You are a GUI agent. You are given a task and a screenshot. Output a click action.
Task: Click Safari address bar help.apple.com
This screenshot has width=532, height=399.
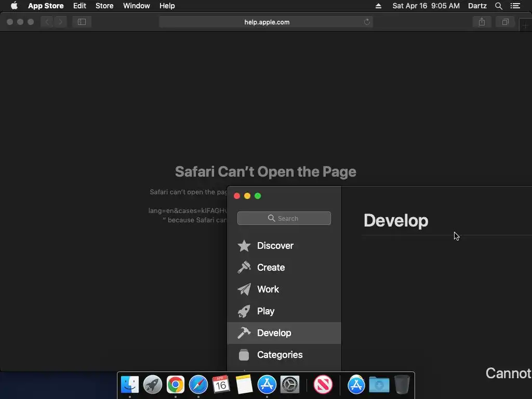tap(267, 22)
